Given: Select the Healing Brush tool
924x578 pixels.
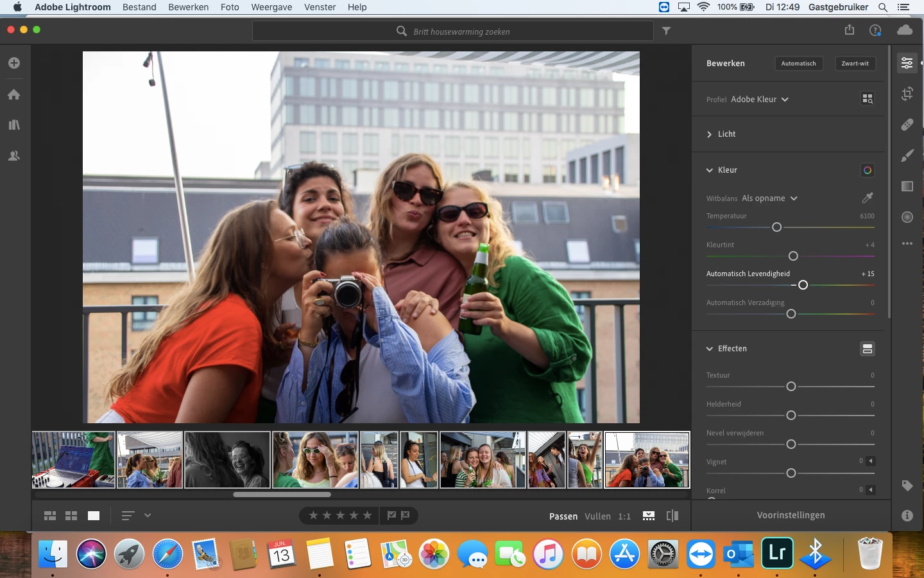Looking at the screenshot, I should click(907, 125).
